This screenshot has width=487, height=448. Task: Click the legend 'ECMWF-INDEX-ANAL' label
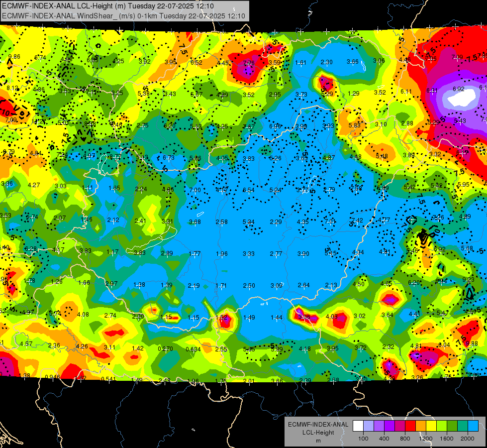click(318, 425)
